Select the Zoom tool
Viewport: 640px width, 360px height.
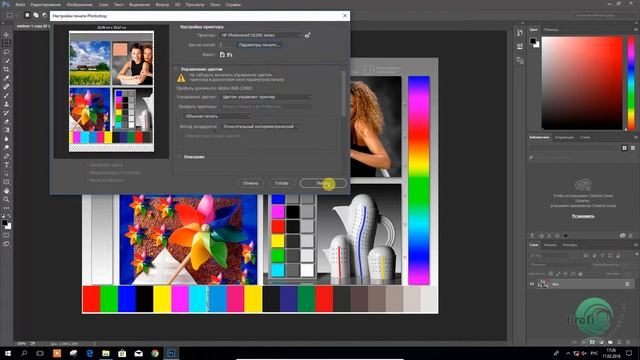click(x=6, y=199)
